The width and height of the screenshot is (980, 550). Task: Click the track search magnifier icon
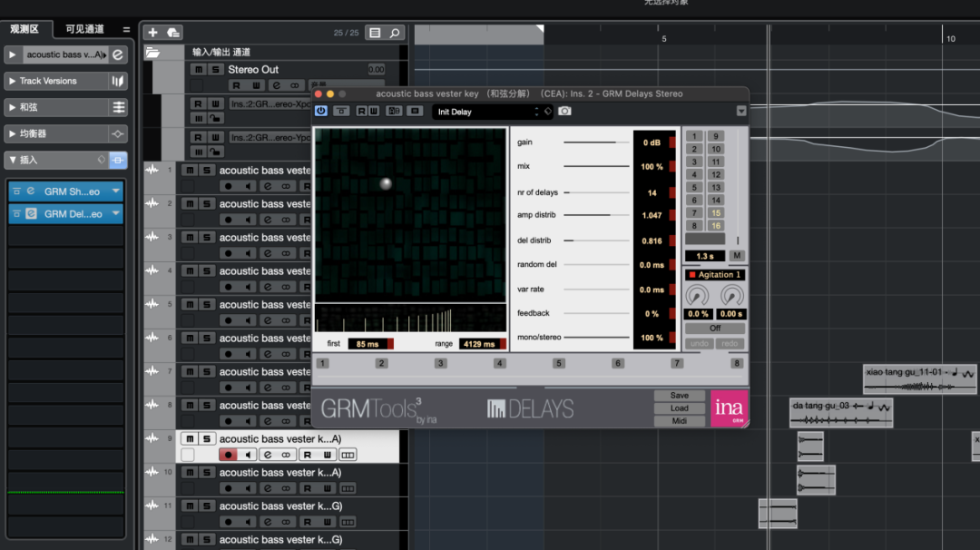(x=395, y=33)
